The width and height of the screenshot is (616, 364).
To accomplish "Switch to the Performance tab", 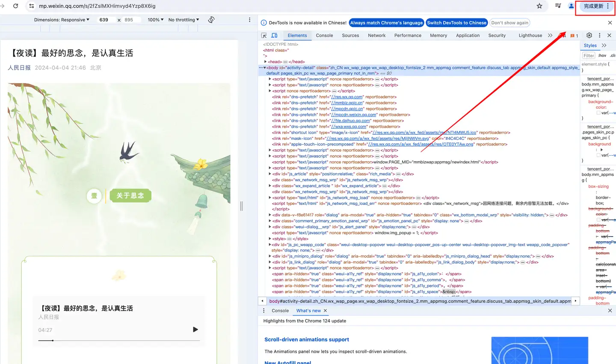I will (x=408, y=36).
